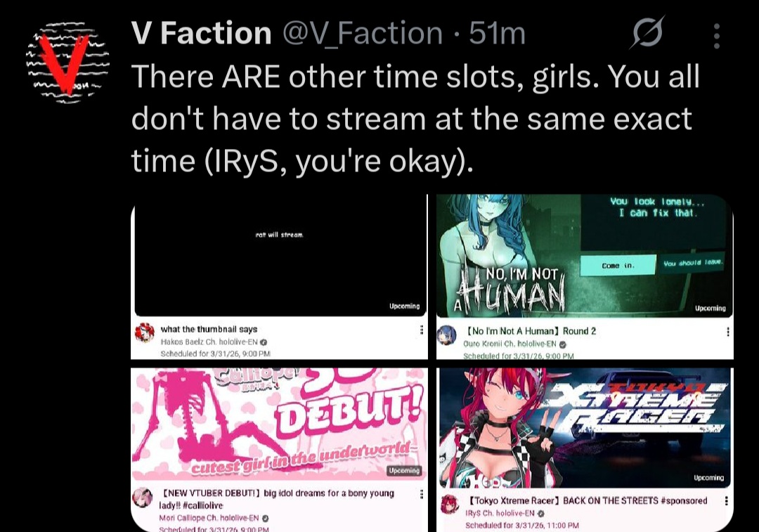
Task: Open V Faction profile avatar
Action: pyautogui.click(x=67, y=62)
